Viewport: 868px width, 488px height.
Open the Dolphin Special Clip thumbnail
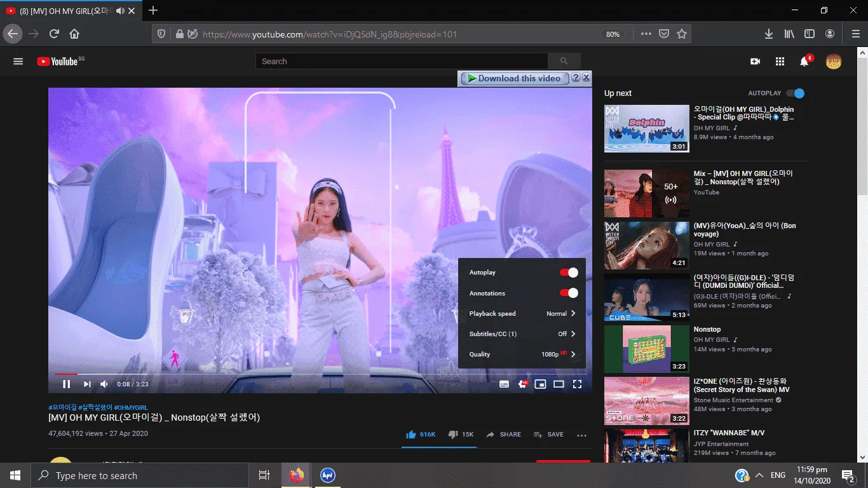pos(647,128)
